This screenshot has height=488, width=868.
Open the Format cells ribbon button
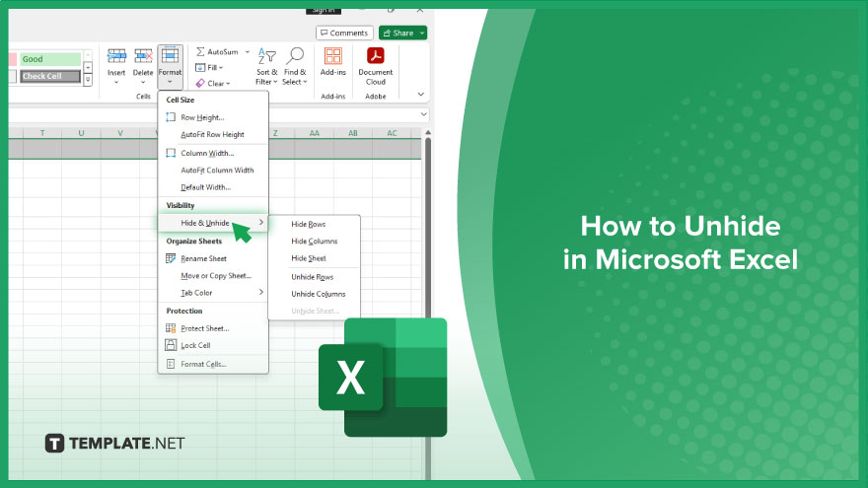(170, 66)
